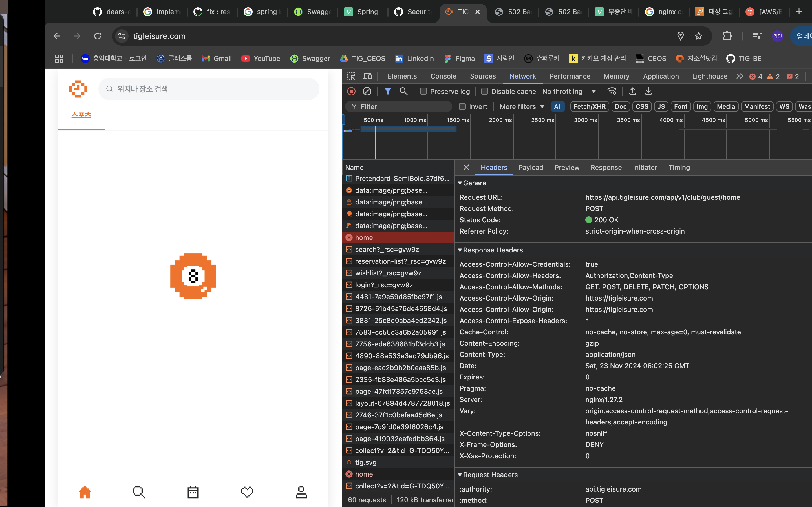Switch to the Console tab
Screen dimensions: 812x507
click(x=443, y=76)
